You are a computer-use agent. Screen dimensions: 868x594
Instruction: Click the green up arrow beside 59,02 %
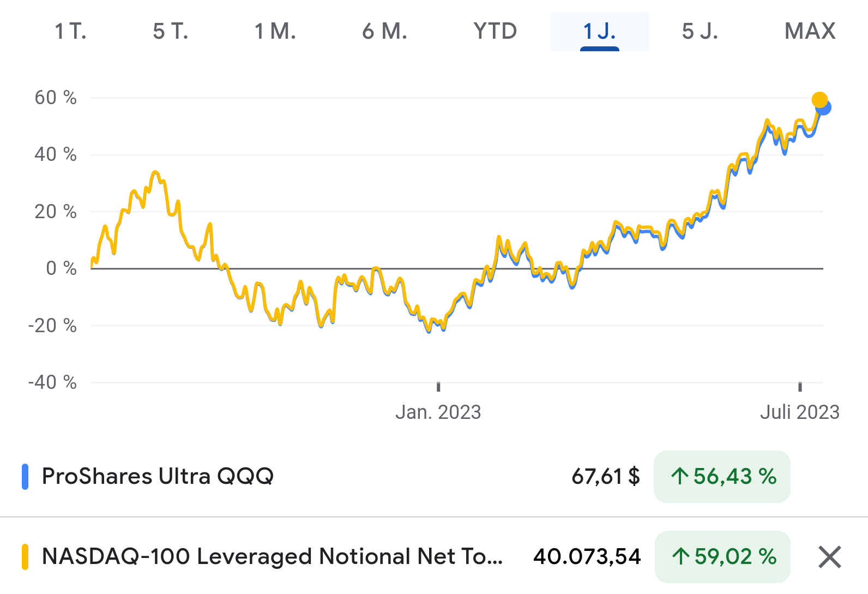pyautogui.click(x=680, y=556)
